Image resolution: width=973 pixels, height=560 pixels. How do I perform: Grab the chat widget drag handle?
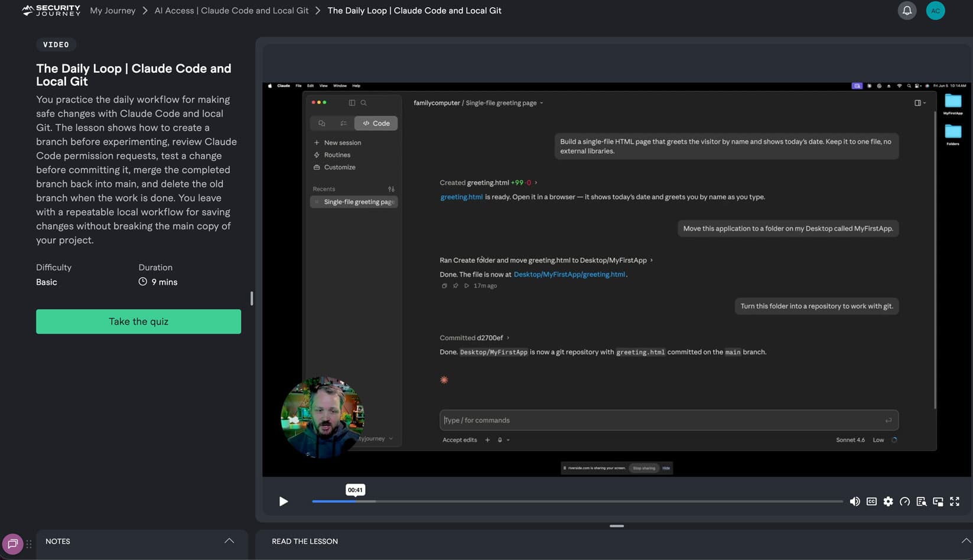click(x=29, y=544)
